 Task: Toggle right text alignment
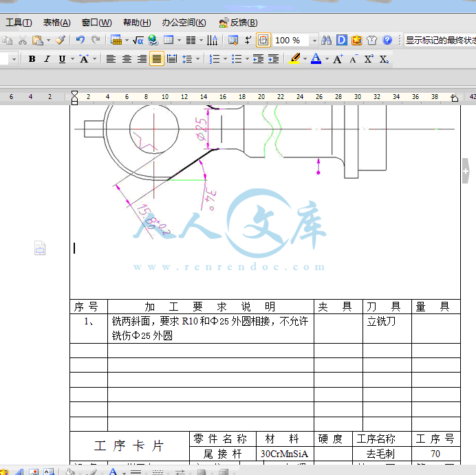tap(142, 59)
